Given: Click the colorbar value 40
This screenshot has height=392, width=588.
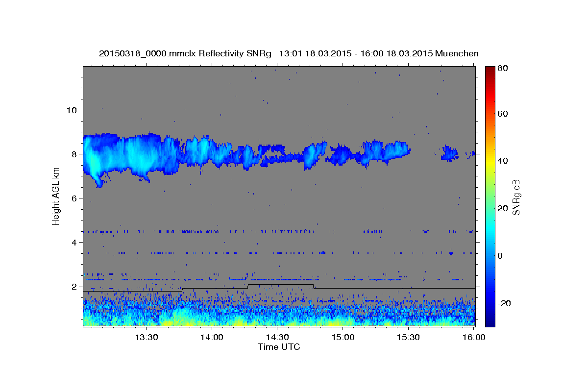Looking at the screenshot, I should (x=503, y=161).
